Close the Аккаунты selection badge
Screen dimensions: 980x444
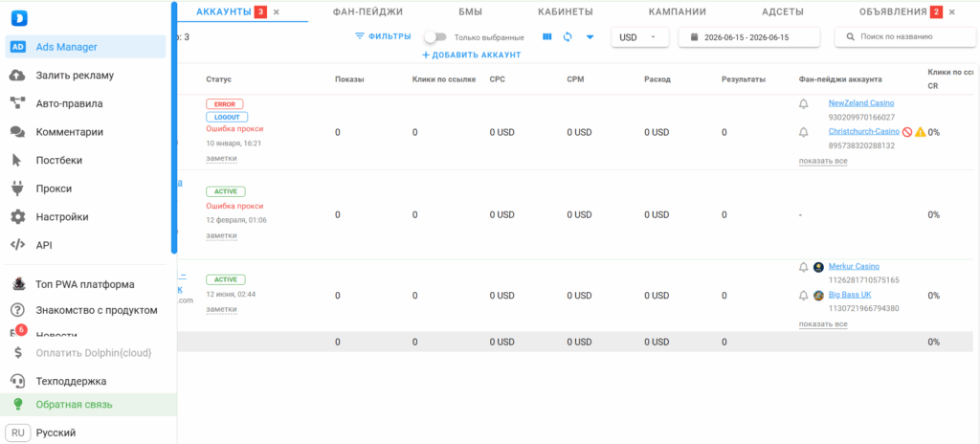[x=277, y=11]
